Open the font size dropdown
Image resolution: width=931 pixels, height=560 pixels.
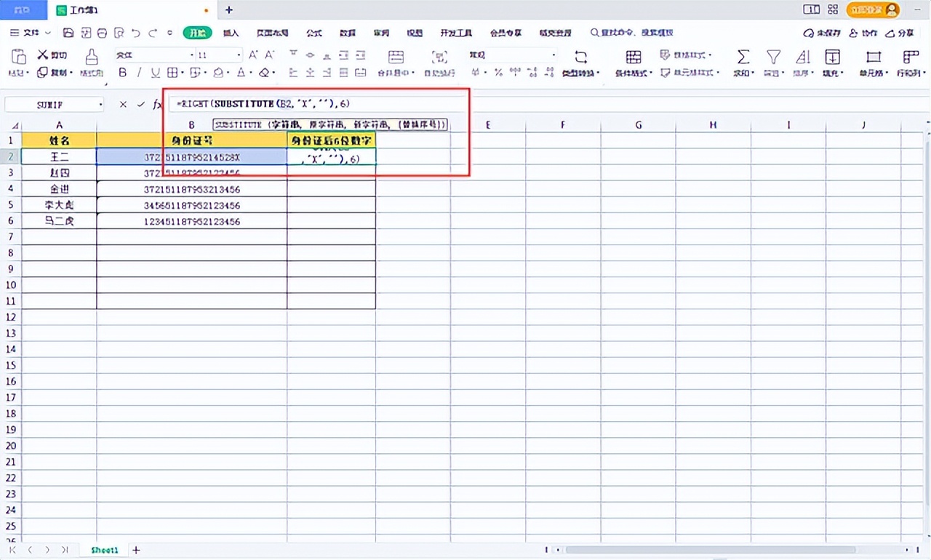[x=238, y=55]
